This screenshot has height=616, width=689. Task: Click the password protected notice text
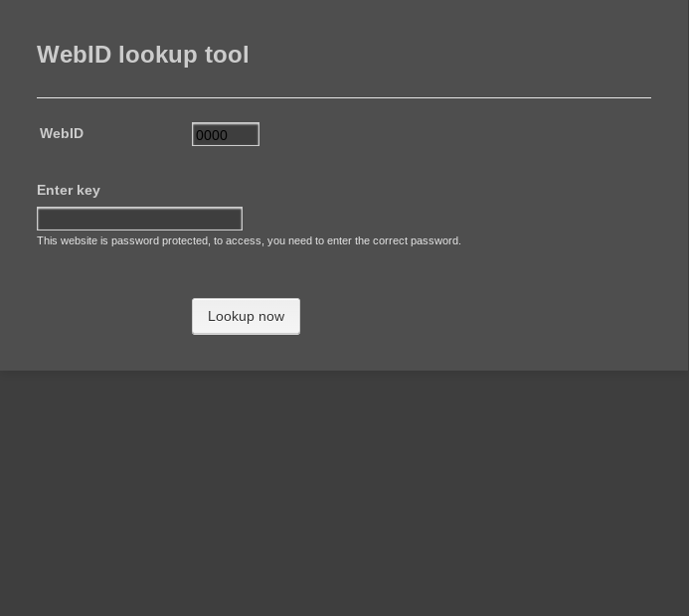[x=249, y=241]
